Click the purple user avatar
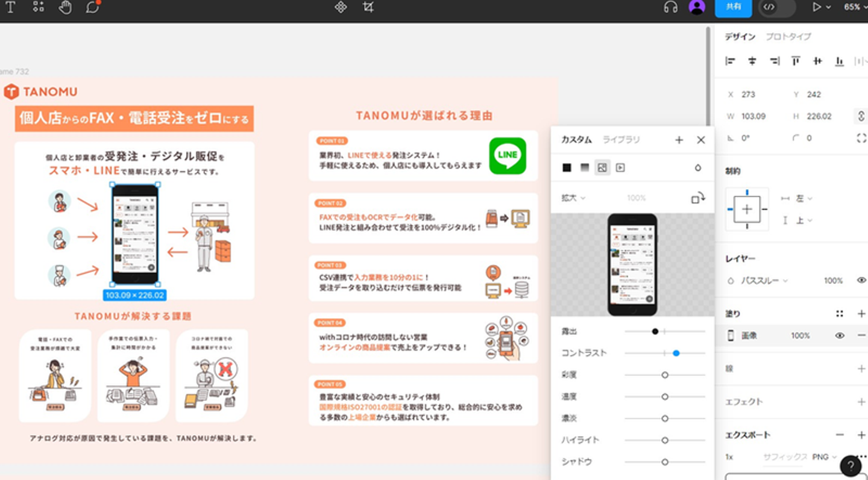The width and height of the screenshot is (868, 480). click(697, 7)
